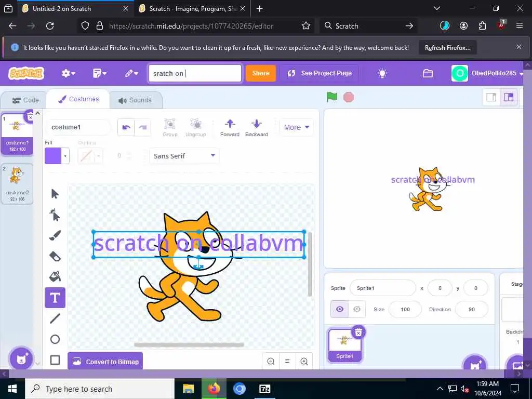Select the costume2 thumbnail
Image resolution: width=532 pixels, height=399 pixels.
pyautogui.click(x=17, y=183)
